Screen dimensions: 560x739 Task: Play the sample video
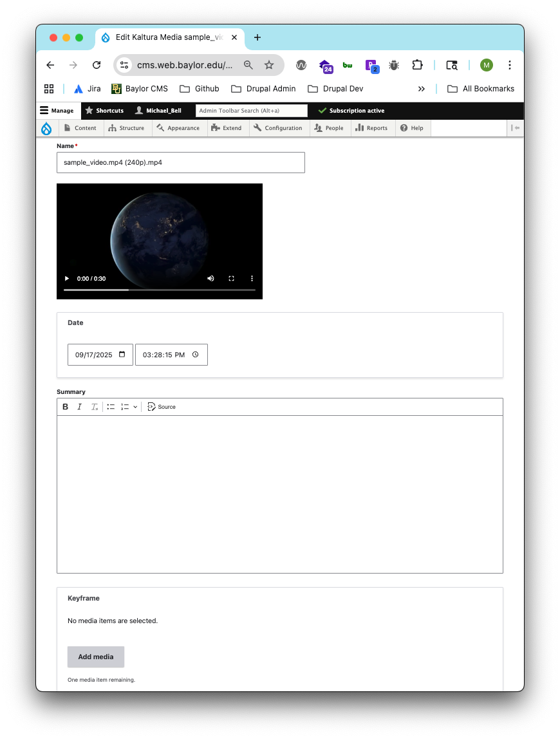point(67,279)
